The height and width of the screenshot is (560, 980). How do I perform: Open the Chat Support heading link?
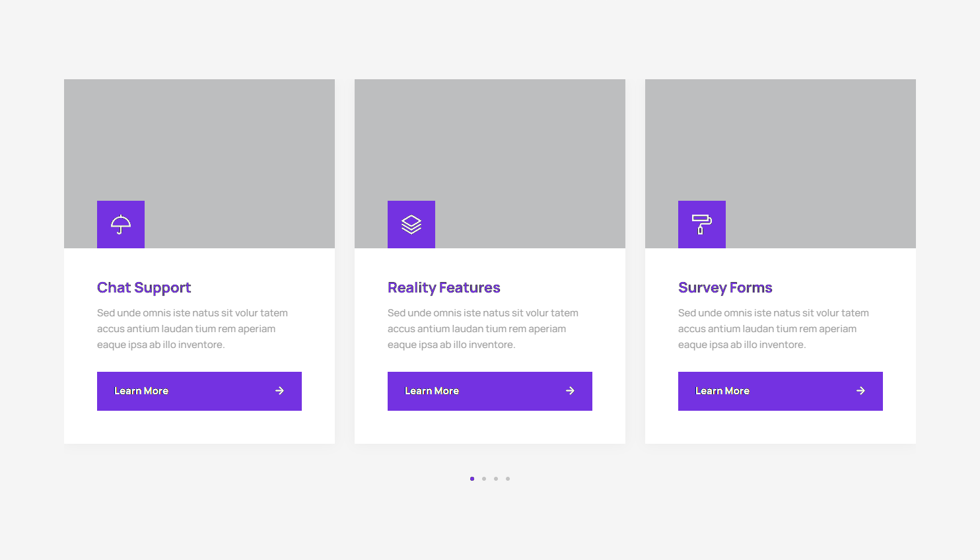pyautogui.click(x=144, y=288)
